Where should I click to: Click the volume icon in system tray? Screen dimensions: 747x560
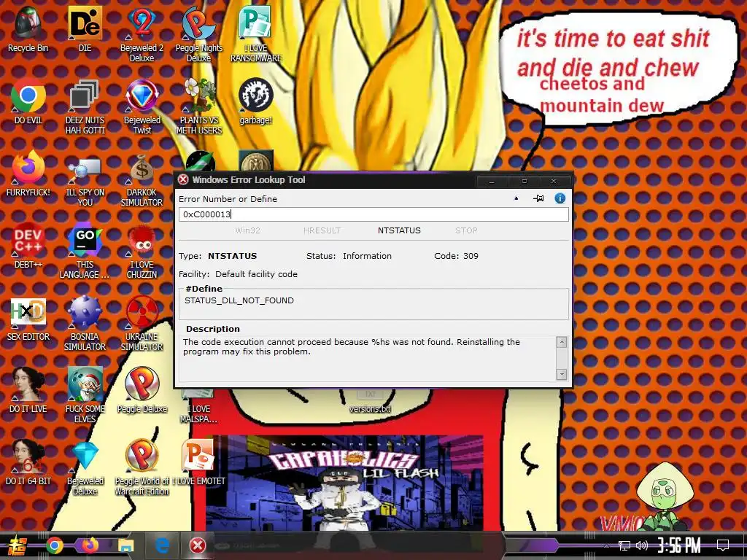pos(642,545)
